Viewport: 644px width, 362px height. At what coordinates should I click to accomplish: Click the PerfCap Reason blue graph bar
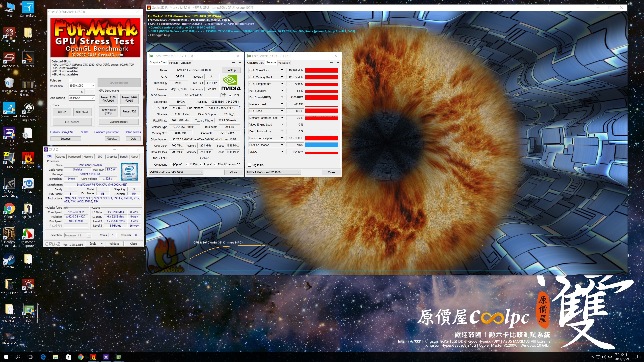click(321, 145)
